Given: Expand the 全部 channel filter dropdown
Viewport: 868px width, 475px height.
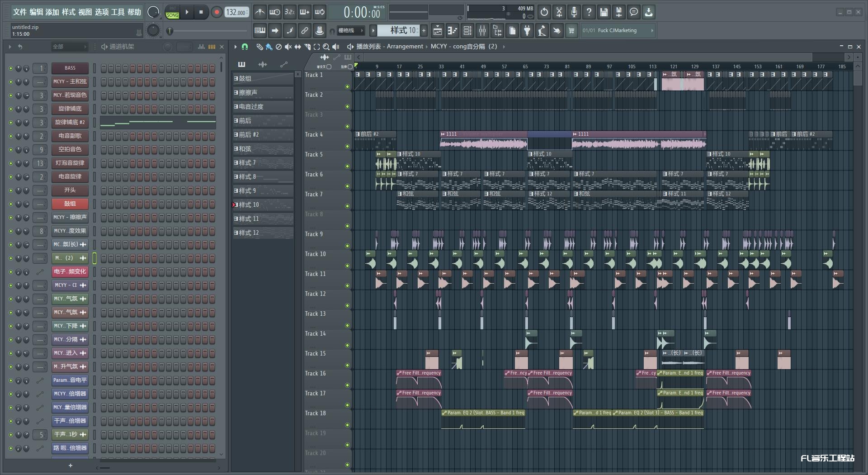Looking at the screenshot, I should 69,47.
